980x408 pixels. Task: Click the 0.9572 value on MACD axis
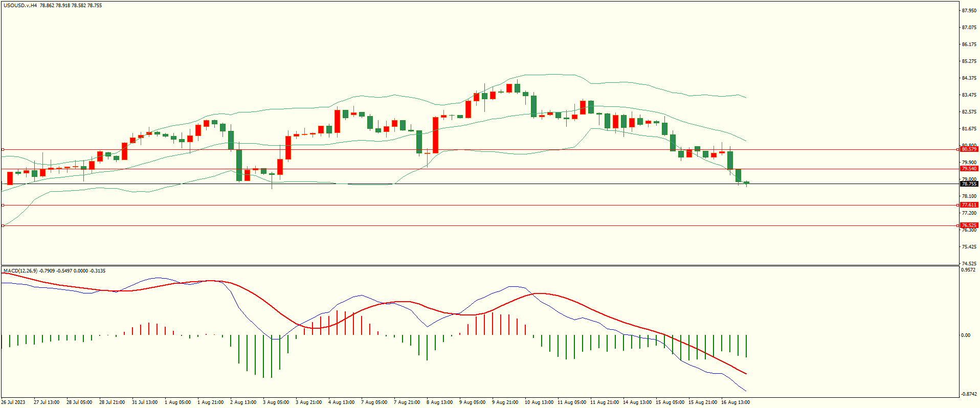[x=969, y=270]
